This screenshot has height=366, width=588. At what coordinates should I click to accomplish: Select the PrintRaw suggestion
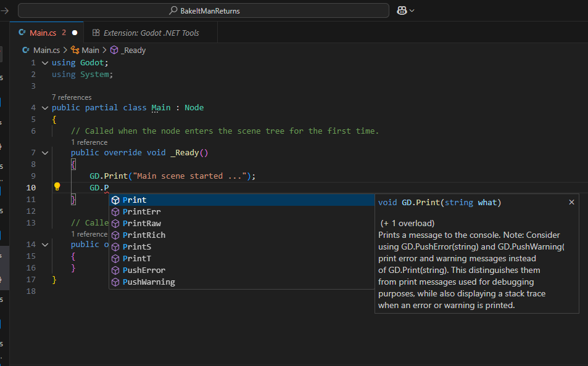(x=242, y=223)
